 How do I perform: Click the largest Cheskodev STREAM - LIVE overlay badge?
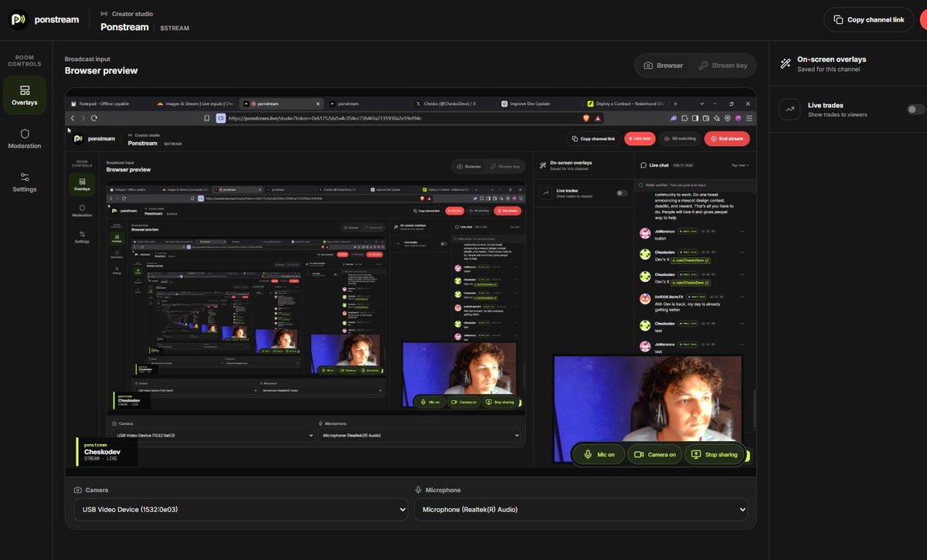pos(107,452)
